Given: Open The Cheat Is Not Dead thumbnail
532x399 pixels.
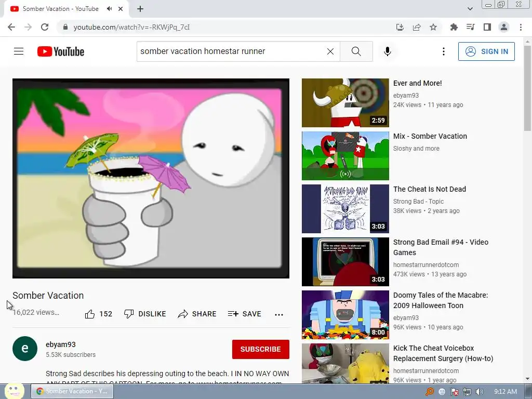Looking at the screenshot, I should coord(345,209).
